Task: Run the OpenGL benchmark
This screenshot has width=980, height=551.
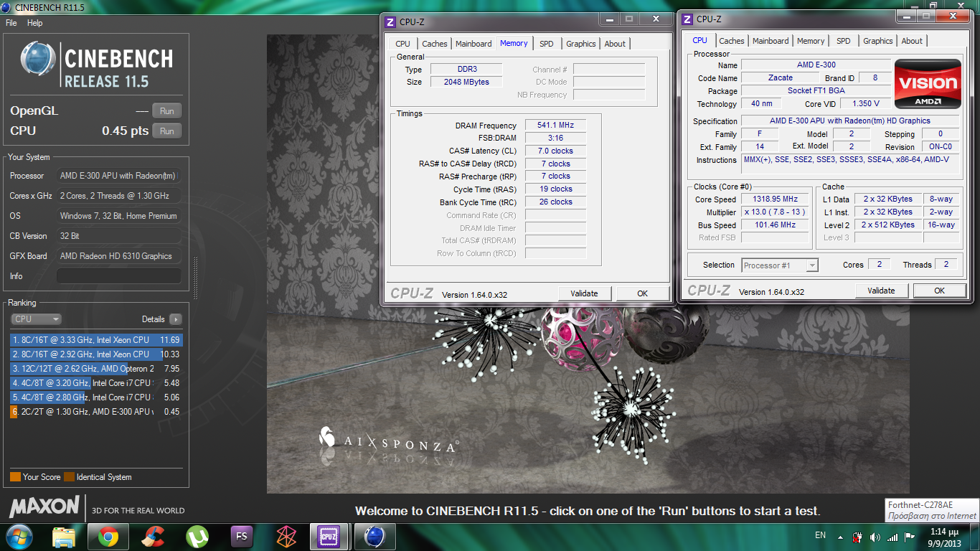Action: [x=167, y=111]
